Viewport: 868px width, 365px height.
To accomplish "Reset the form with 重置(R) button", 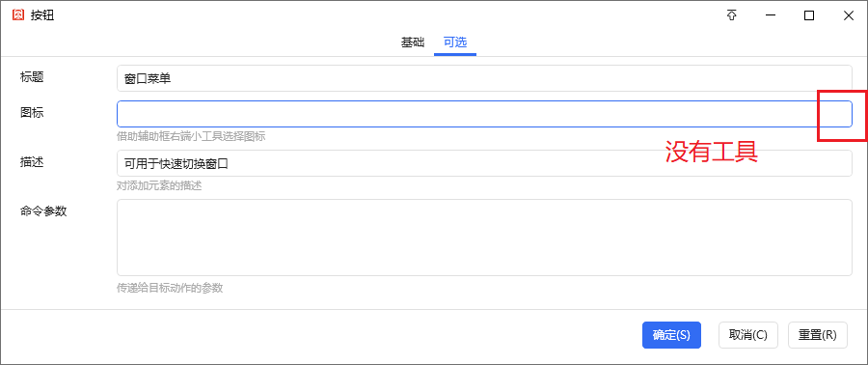I will [x=818, y=335].
